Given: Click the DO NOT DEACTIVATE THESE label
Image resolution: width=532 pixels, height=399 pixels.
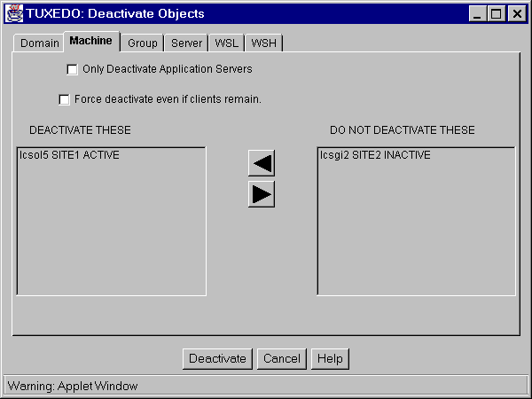Looking at the screenshot, I should coord(403,130).
